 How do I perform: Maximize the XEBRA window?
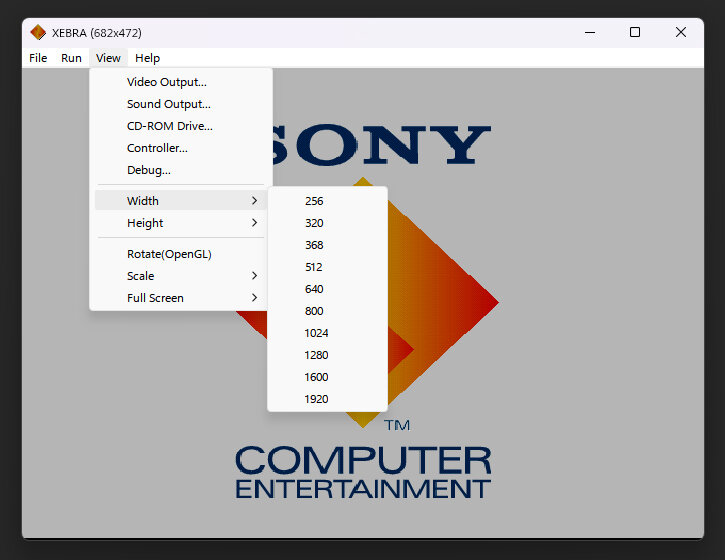[x=635, y=32]
